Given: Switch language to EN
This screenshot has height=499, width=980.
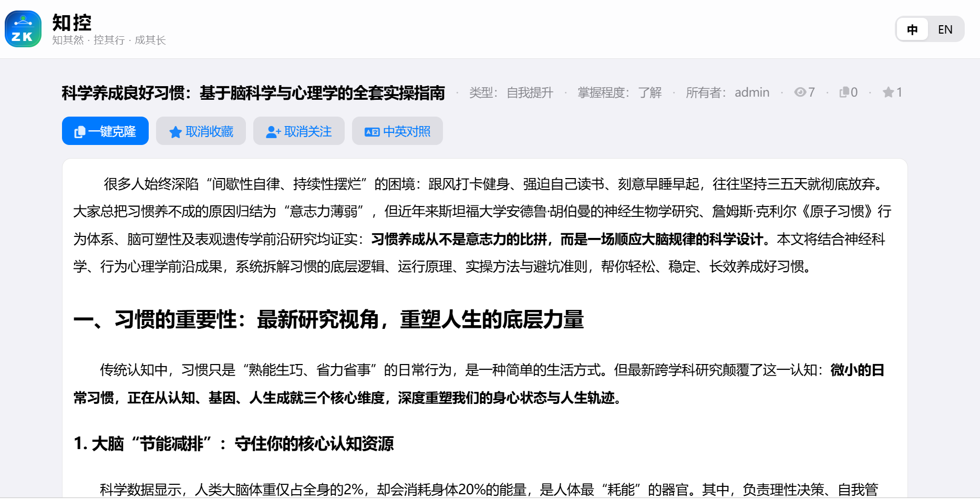Looking at the screenshot, I should point(945,29).
